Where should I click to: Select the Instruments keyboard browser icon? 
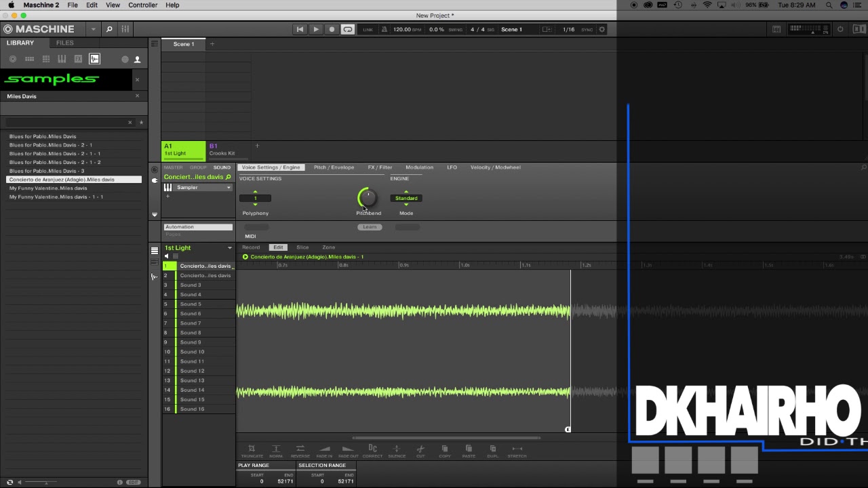(62, 60)
